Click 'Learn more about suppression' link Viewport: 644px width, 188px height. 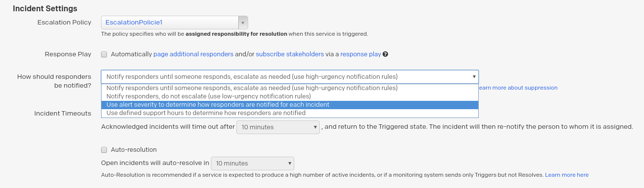tap(518, 88)
